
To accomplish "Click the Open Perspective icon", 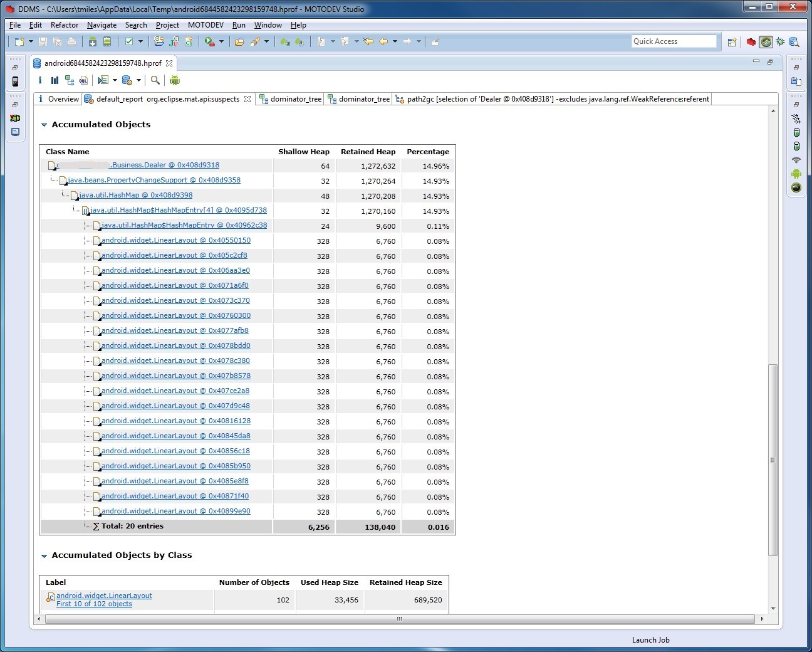I will tap(732, 42).
